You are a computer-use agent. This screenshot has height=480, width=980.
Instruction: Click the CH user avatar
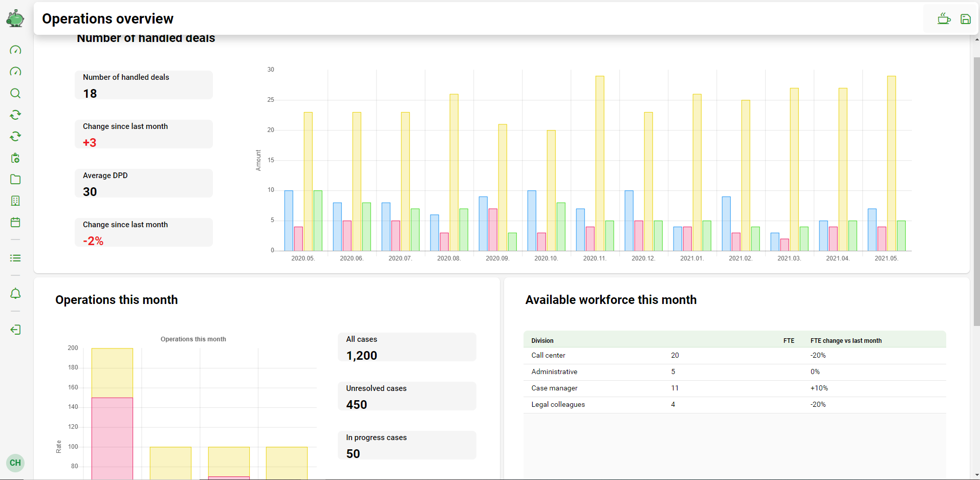(x=15, y=463)
